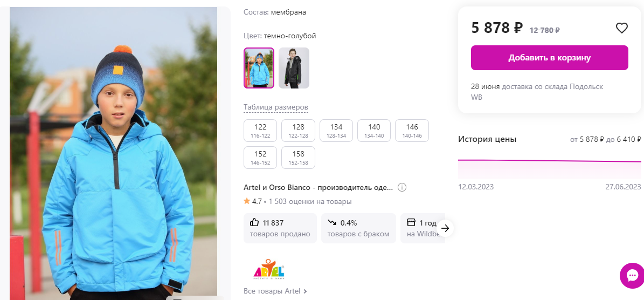Viewport: 644px width, 300px height.
Task: Add item to favorites with heart icon
Action: [x=621, y=28]
